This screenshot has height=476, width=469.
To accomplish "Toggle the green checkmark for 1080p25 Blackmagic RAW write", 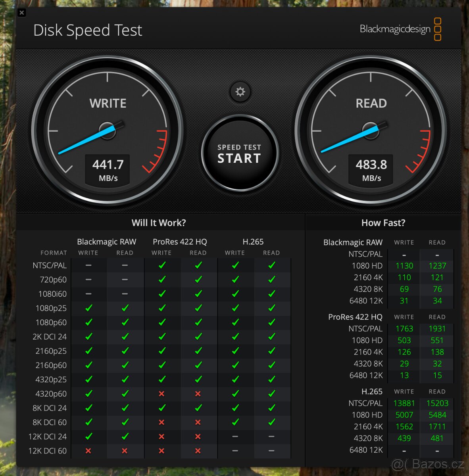I will pyautogui.click(x=88, y=308).
